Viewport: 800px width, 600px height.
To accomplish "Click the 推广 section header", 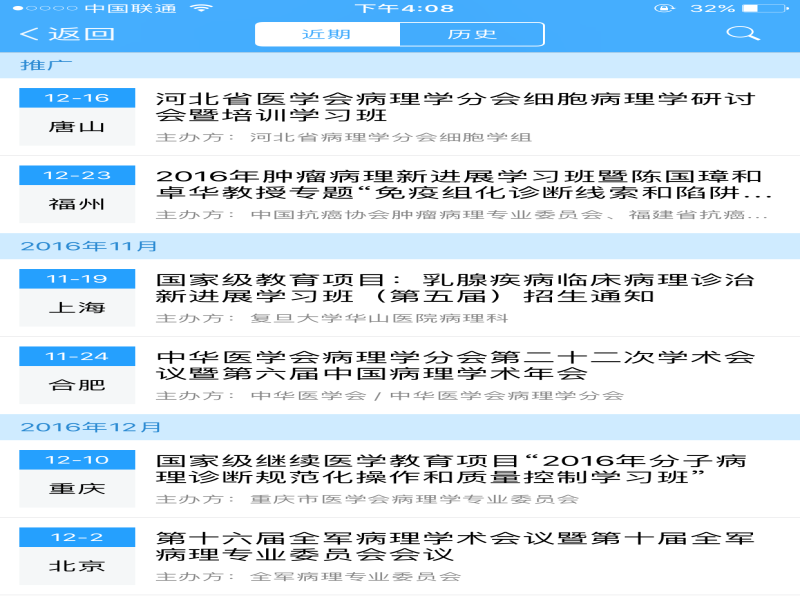I will 400,65.
